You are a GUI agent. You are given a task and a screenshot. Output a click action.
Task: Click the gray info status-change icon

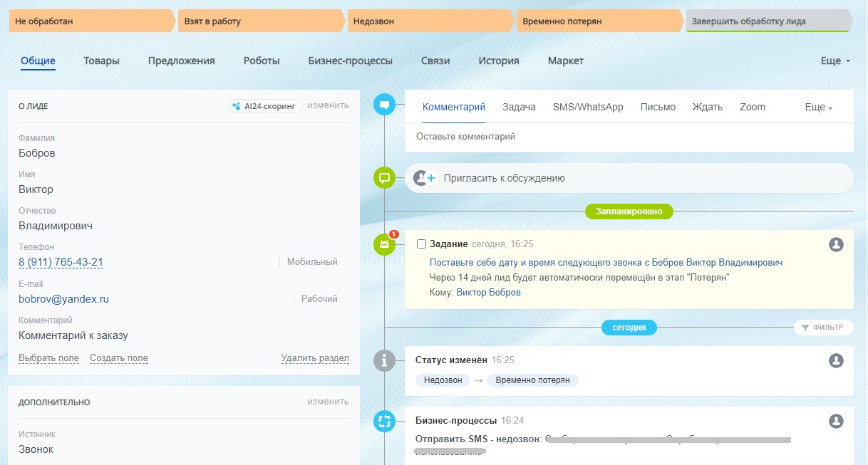[x=385, y=361]
